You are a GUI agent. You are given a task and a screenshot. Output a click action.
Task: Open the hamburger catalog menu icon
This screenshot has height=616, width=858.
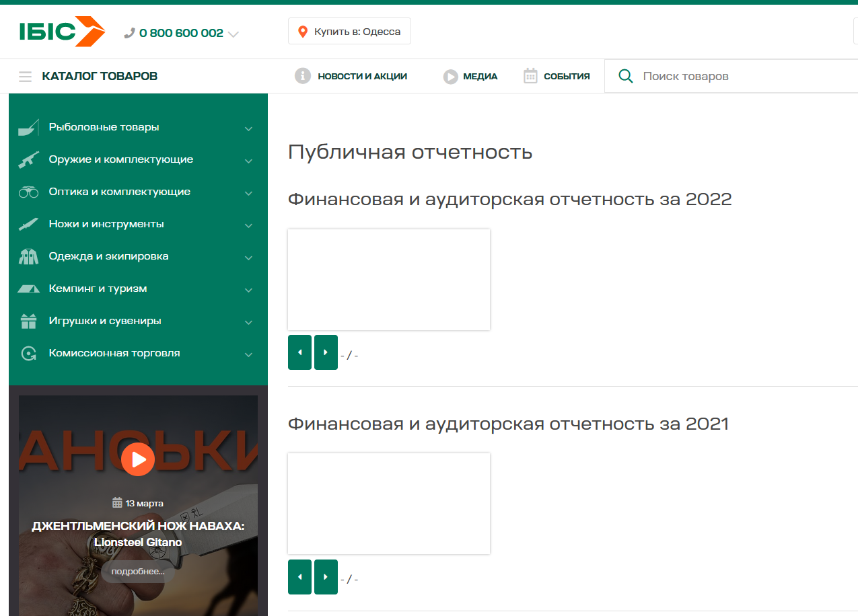(x=26, y=77)
